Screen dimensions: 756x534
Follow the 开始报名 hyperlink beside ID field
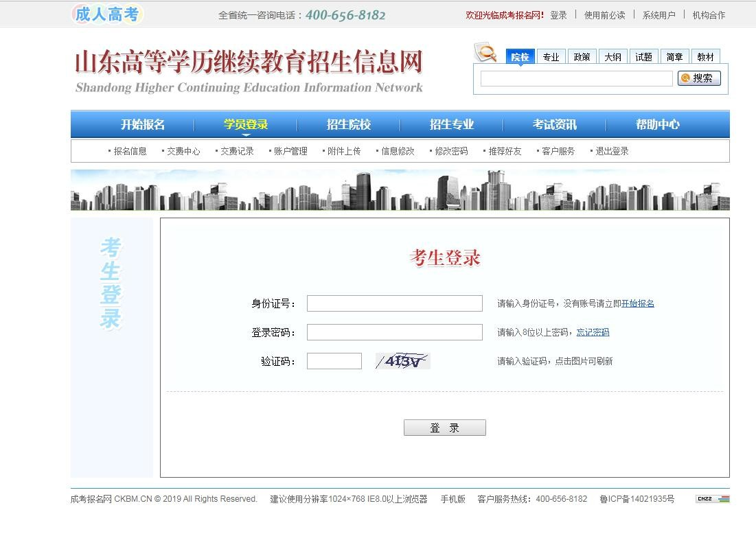pyautogui.click(x=637, y=303)
